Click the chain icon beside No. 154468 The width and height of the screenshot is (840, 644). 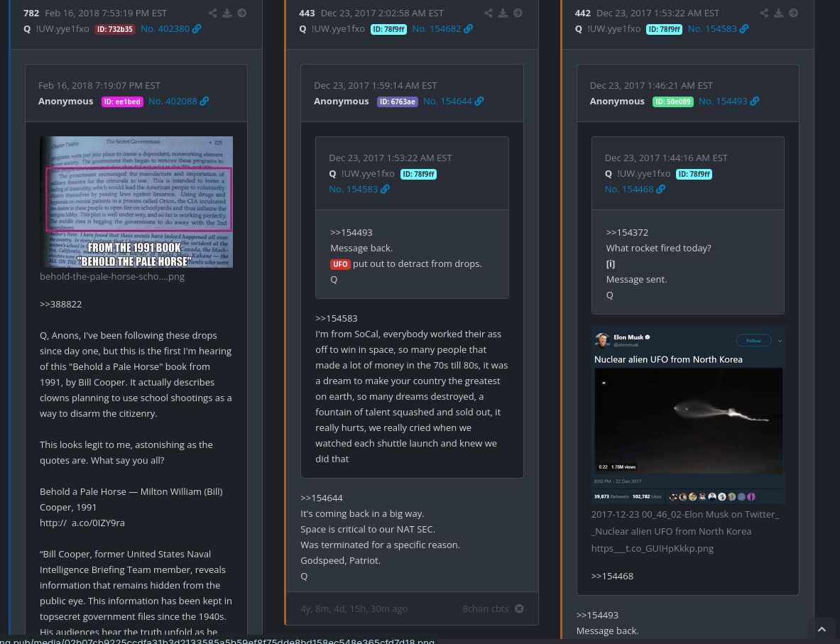[661, 189]
